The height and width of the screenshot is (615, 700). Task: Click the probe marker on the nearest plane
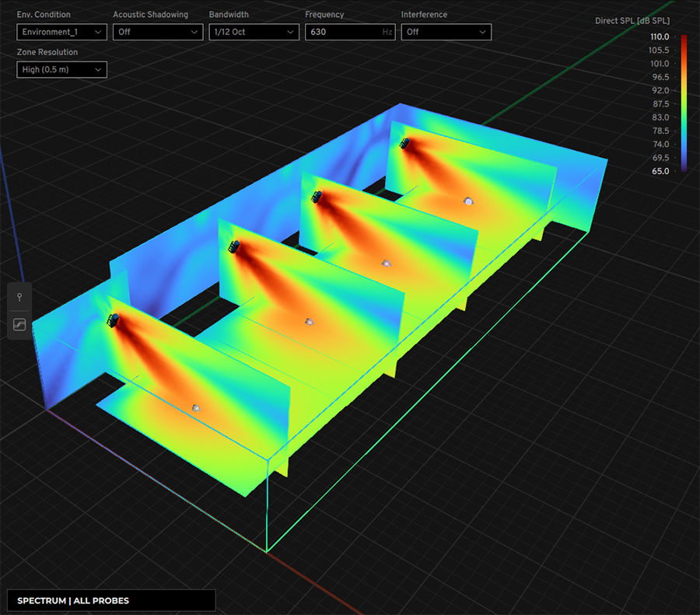pyautogui.click(x=196, y=407)
